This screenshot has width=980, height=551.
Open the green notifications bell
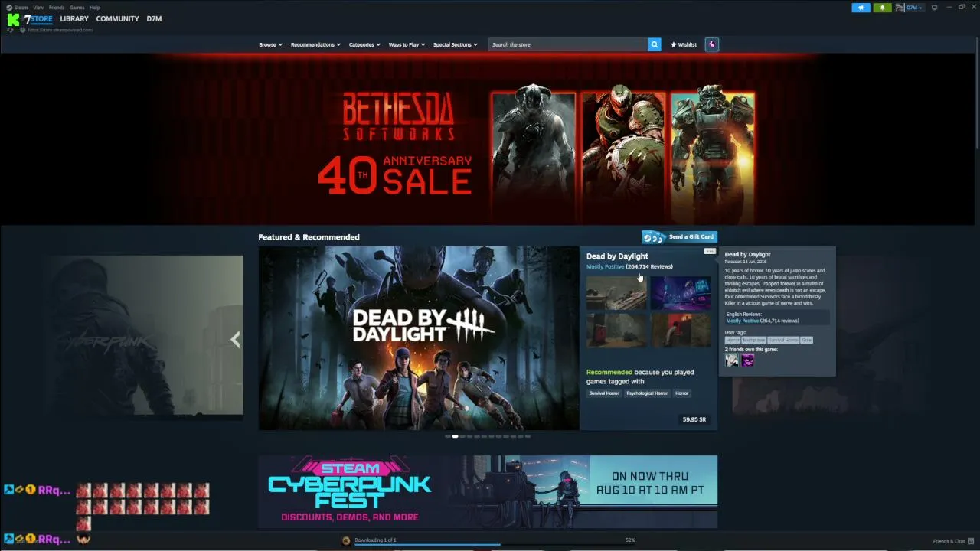[882, 8]
